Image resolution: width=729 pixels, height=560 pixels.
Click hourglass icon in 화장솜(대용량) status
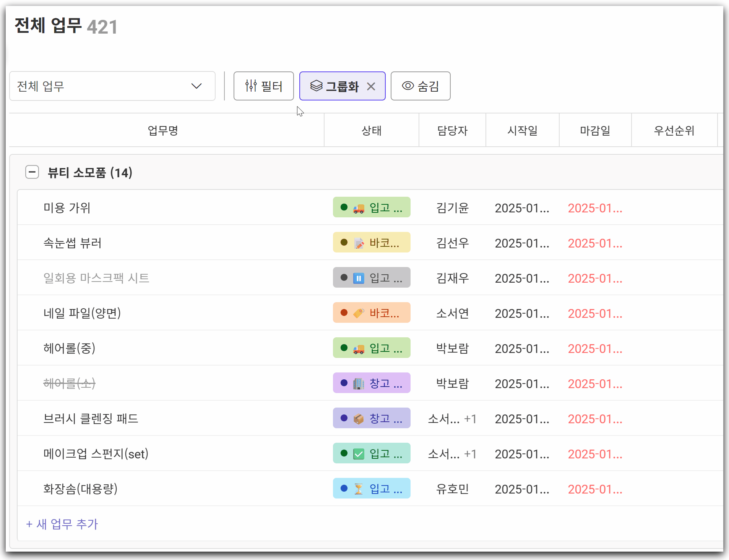click(359, 489)
